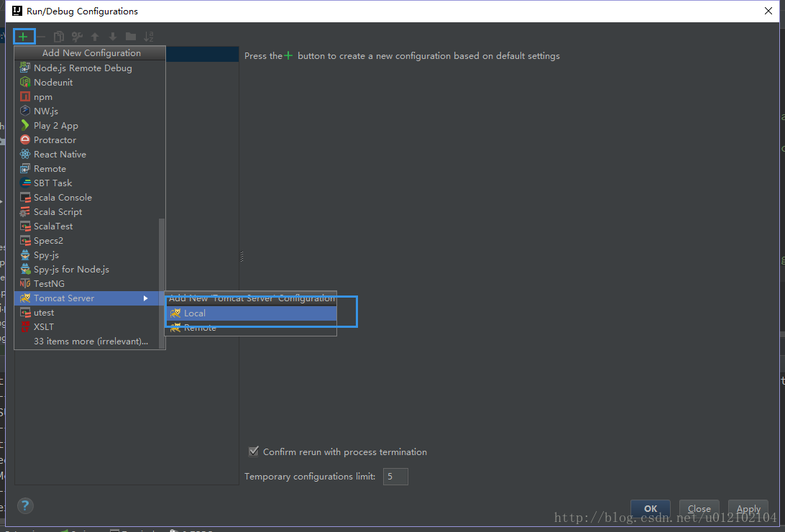The height and width of the screenshot is (532, 785).
Task: Select Local Tomcat Server option
Action: pos(251,313)
